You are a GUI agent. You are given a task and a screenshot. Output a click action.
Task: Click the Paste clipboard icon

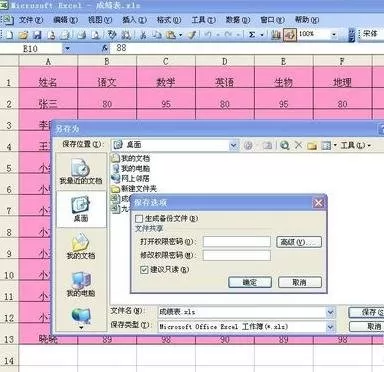click(x=171, y=35)
